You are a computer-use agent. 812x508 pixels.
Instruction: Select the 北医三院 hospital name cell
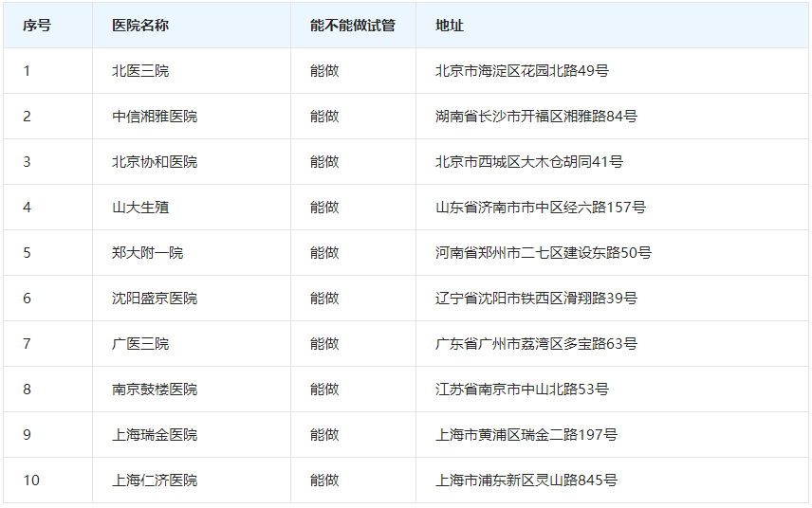140,71
